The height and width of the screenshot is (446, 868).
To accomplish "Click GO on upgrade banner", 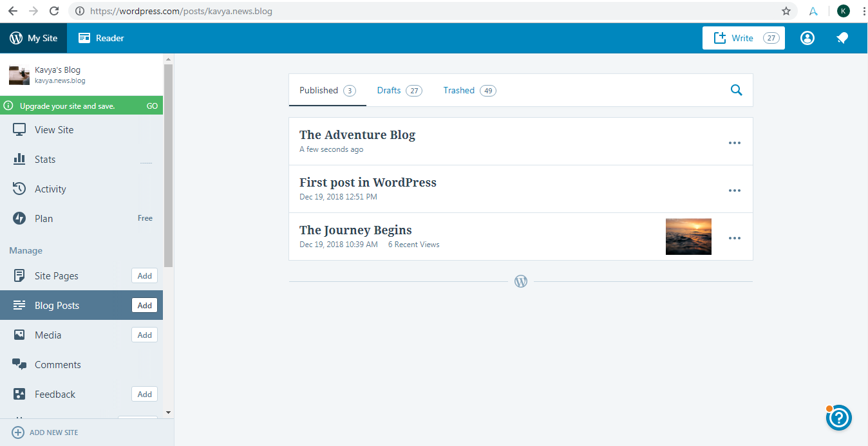I will 152,106.
